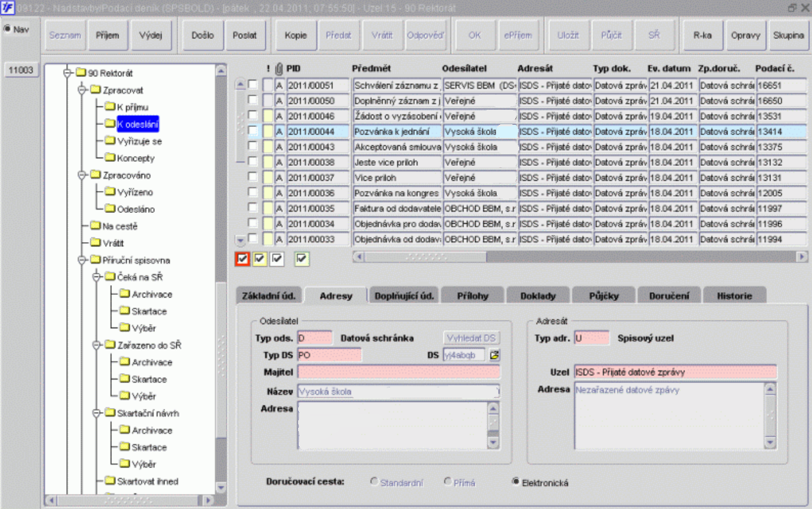Click the Skupina toolbar button
This screenshot has width=812, height=509.
(788, 35)
